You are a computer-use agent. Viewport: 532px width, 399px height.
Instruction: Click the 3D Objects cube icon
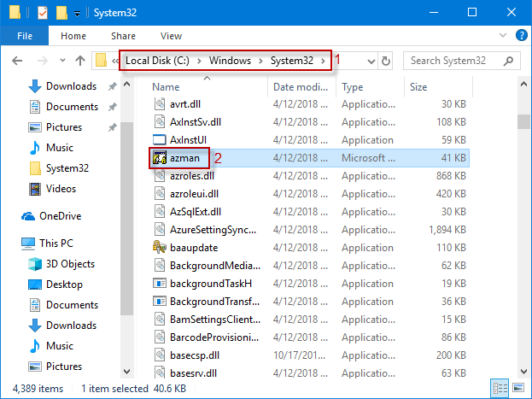35,264
